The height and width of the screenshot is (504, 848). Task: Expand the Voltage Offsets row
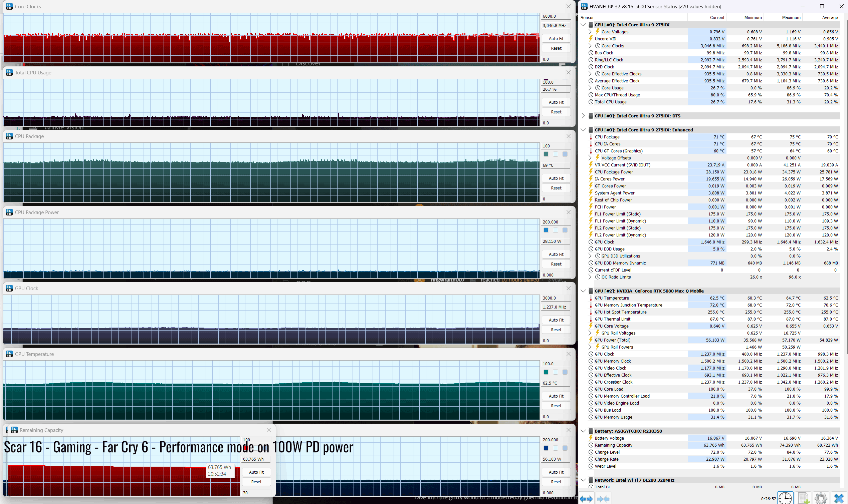point(590,158)
